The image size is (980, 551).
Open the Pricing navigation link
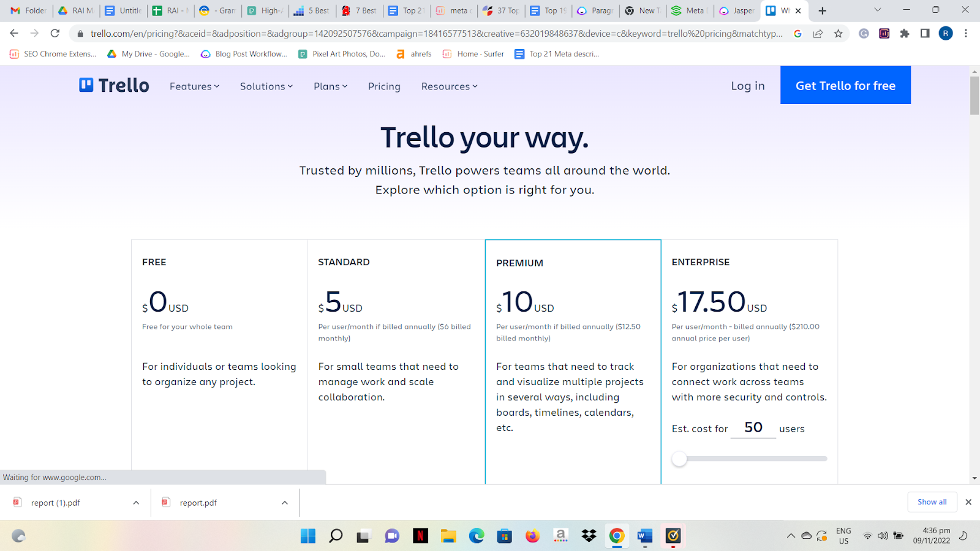(384, 86)
